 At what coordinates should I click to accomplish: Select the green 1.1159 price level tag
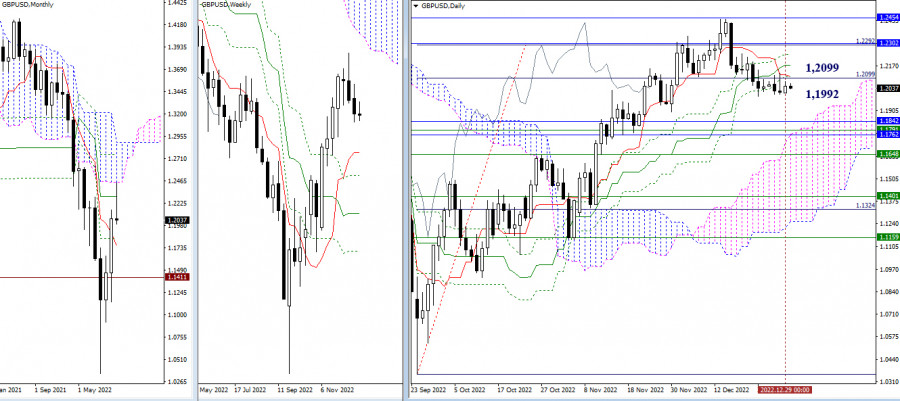point(887,237)
